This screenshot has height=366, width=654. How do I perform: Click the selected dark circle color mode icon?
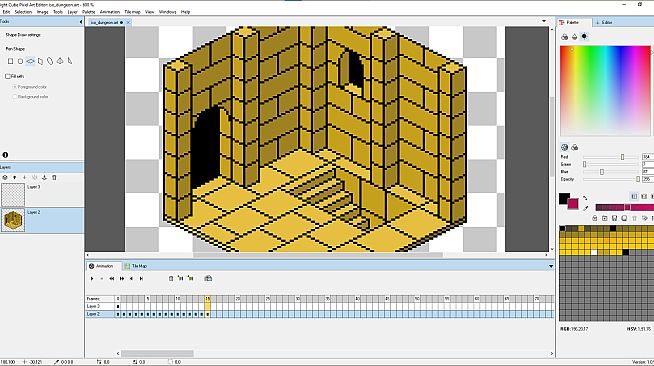point(584,36)
